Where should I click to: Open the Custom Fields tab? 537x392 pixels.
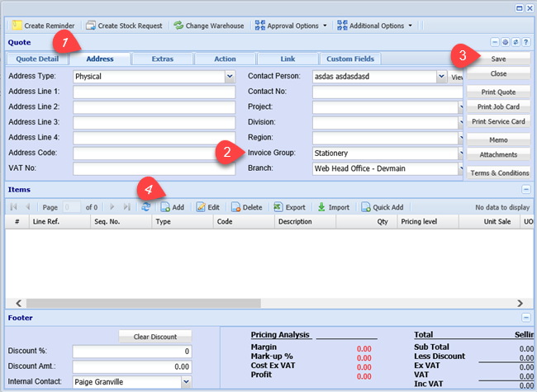[351, 59]
